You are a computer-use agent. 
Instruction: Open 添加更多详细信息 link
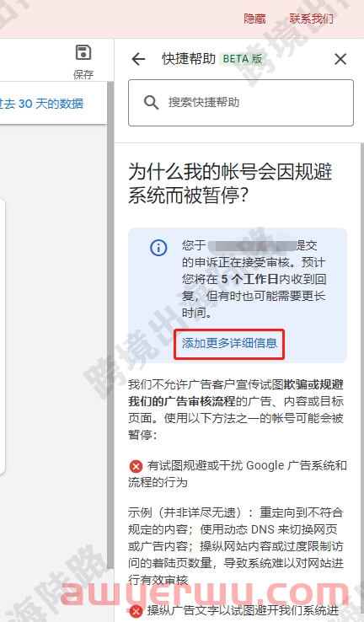click(229, 344)
